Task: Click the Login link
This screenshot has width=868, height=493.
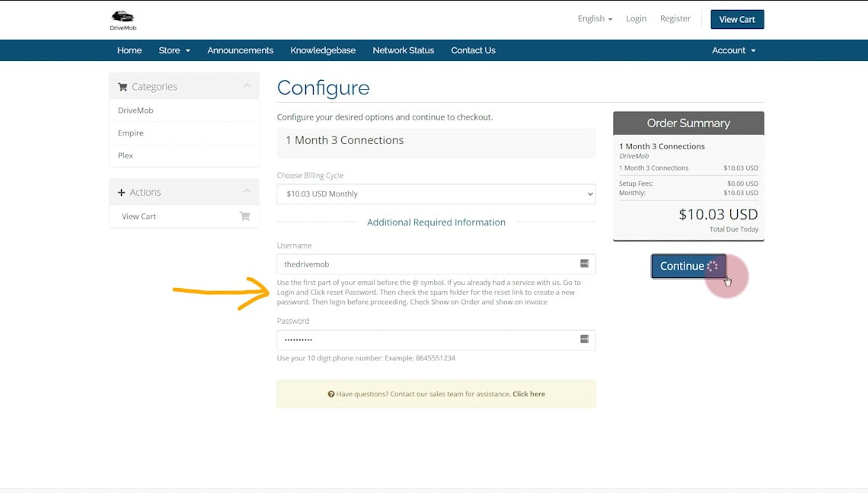Action: point(636,19)
